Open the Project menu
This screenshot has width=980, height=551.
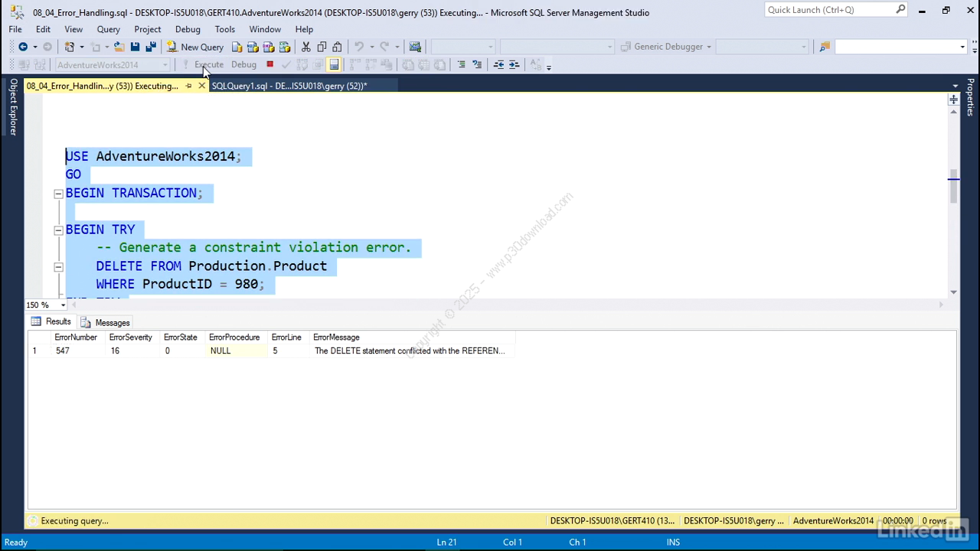(148, 29)
